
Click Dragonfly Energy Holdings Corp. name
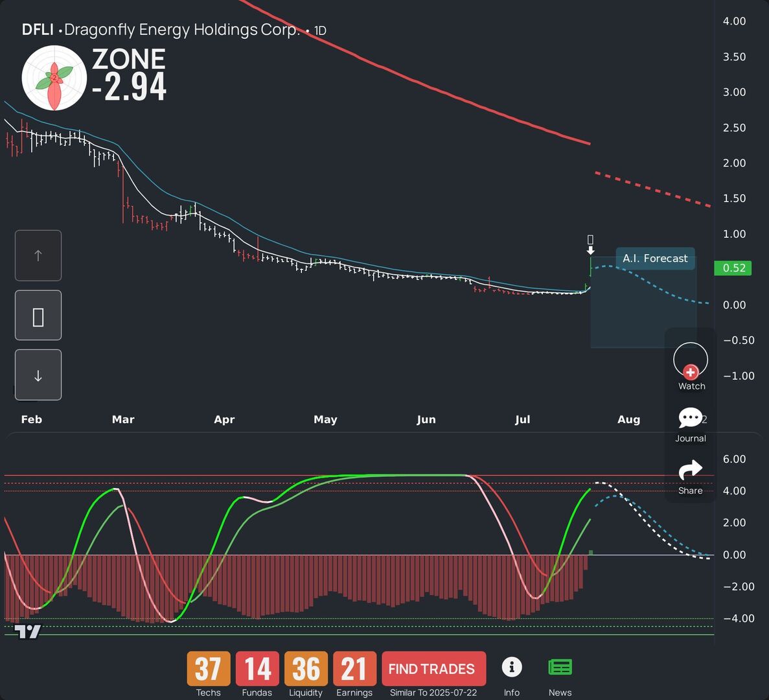coord(182,30)
